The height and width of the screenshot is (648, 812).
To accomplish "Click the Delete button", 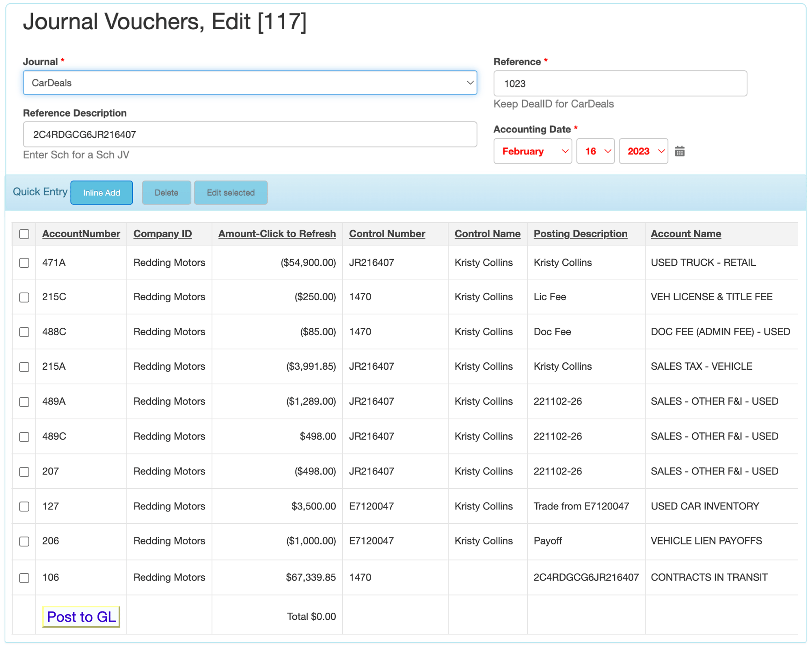I will [x=166, y=193].
